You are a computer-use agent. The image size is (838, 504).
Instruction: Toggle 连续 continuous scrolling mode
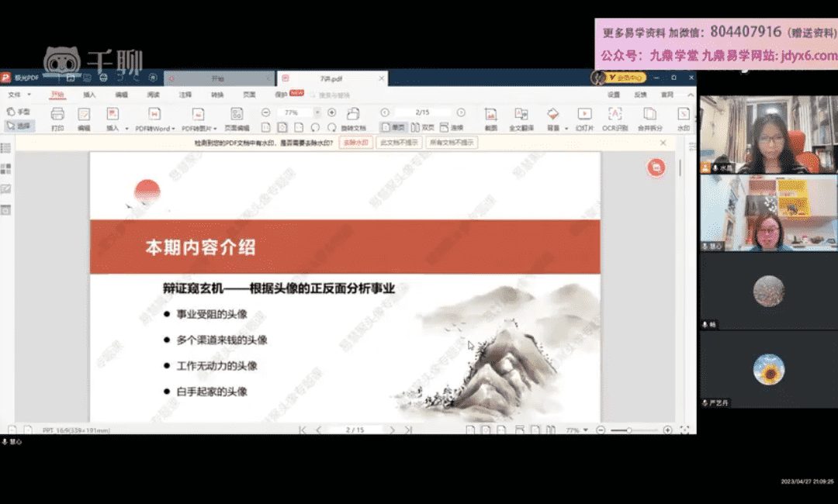click(452, 127)
